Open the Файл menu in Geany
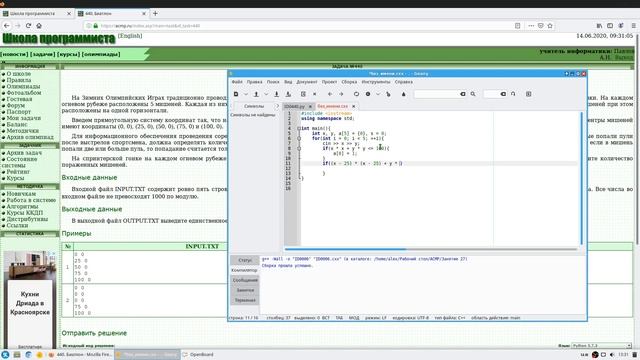Image resolution: width=640 pixels, height=360 pixels. coord(237,82)
